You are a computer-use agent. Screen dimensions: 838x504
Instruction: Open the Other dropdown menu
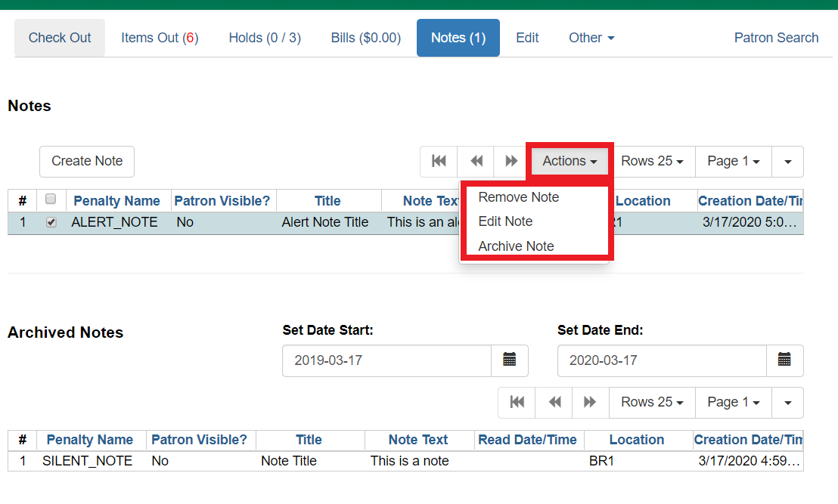pos(591,38)
